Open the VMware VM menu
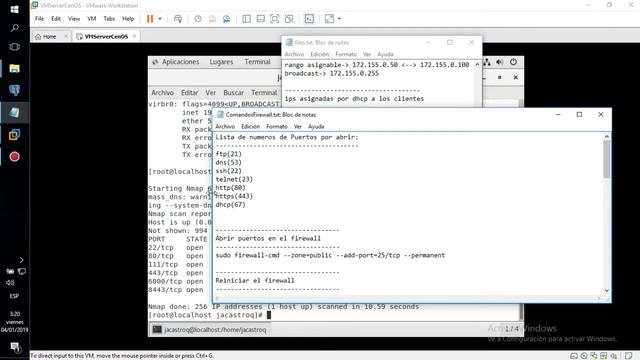 91,19
